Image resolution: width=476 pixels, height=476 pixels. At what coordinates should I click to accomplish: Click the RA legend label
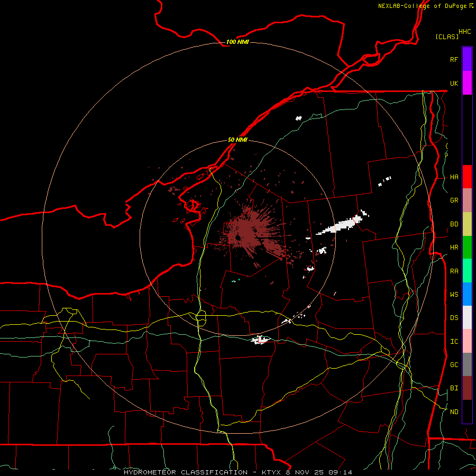[x=454, y=271]
